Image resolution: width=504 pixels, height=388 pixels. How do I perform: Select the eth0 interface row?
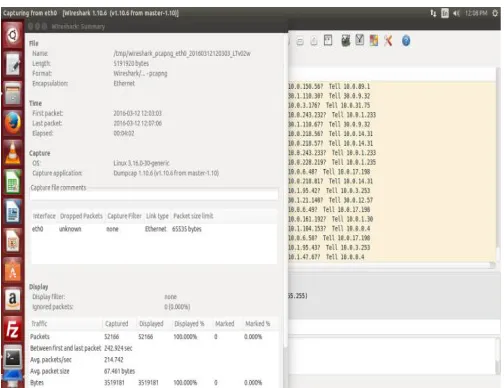tap(154, 229)
